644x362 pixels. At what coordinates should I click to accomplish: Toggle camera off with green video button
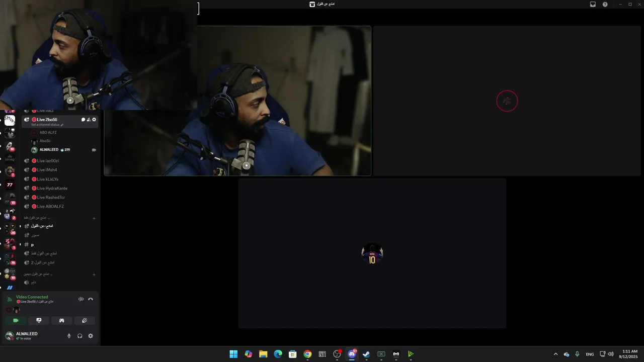coord(16,320)
